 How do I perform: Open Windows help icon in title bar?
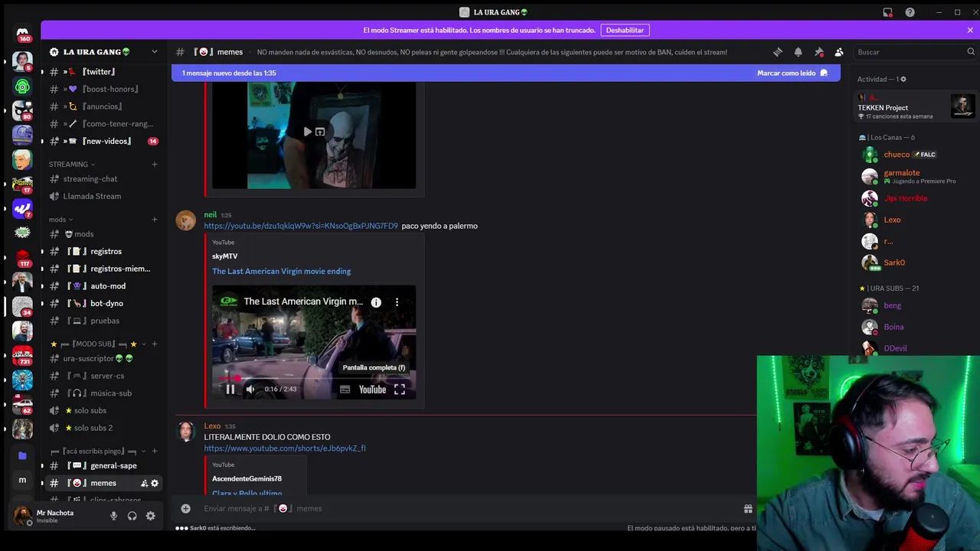tap(910, 12)
